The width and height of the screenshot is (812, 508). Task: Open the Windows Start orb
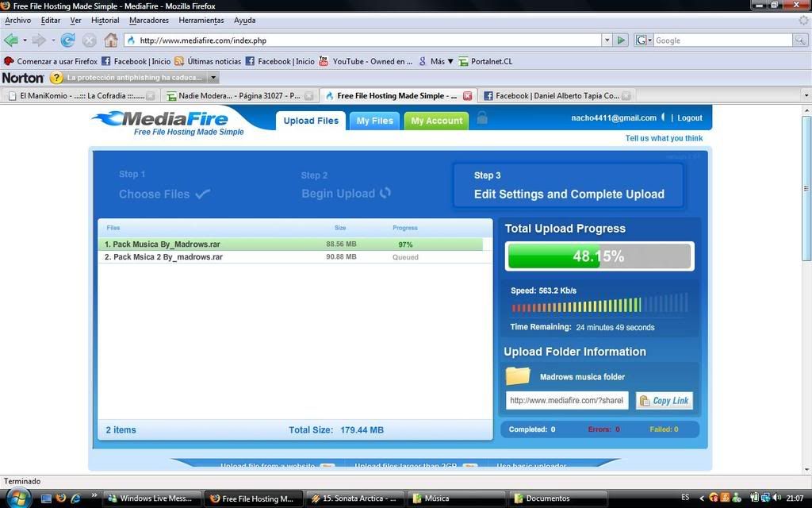pos(18,498)
